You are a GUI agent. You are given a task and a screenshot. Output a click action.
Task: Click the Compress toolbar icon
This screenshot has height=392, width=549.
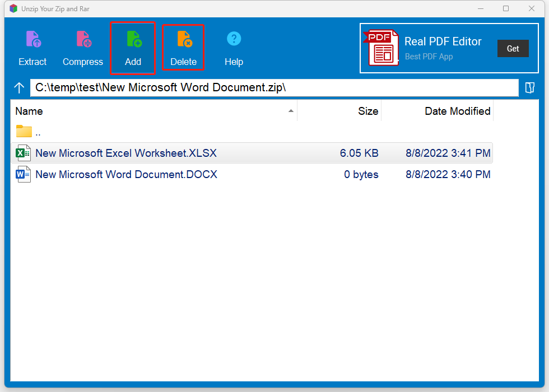click(x=83, y=40)
